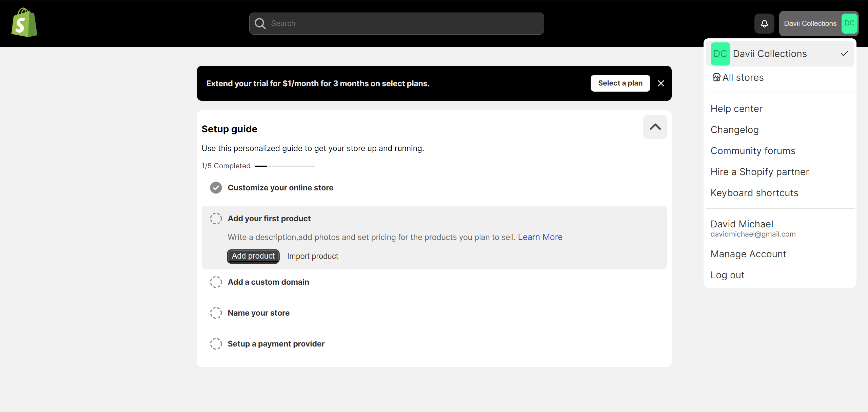The width and height of the screenshot is (868, 412).
Task: Dismiss the trial banner with X
Action: pyautogui.click(x=661, y=83)
